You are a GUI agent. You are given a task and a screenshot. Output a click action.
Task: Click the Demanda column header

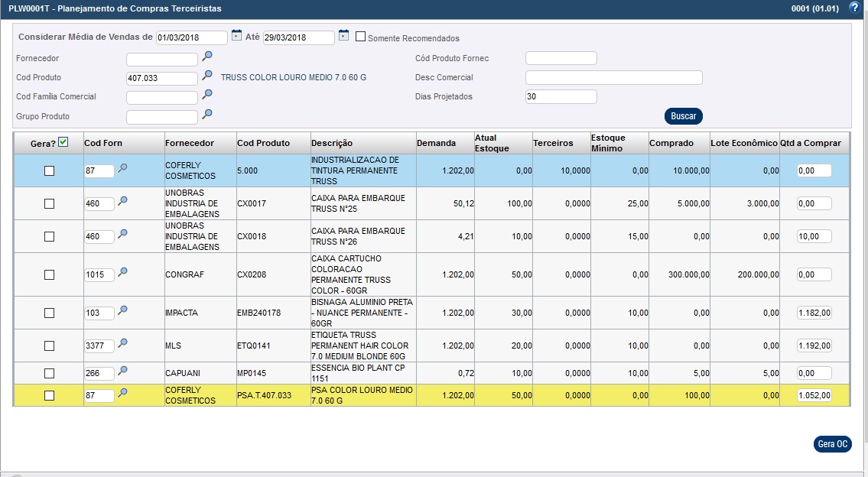point(436,143)
